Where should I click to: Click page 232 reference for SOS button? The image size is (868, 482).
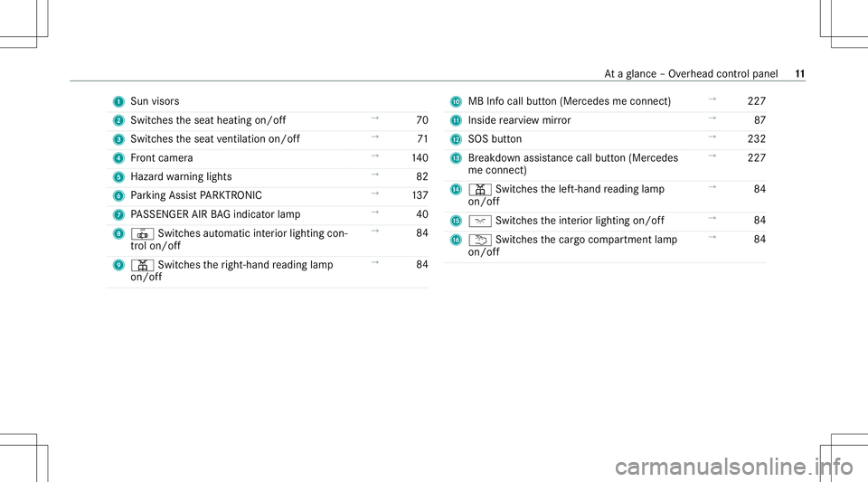757,139
